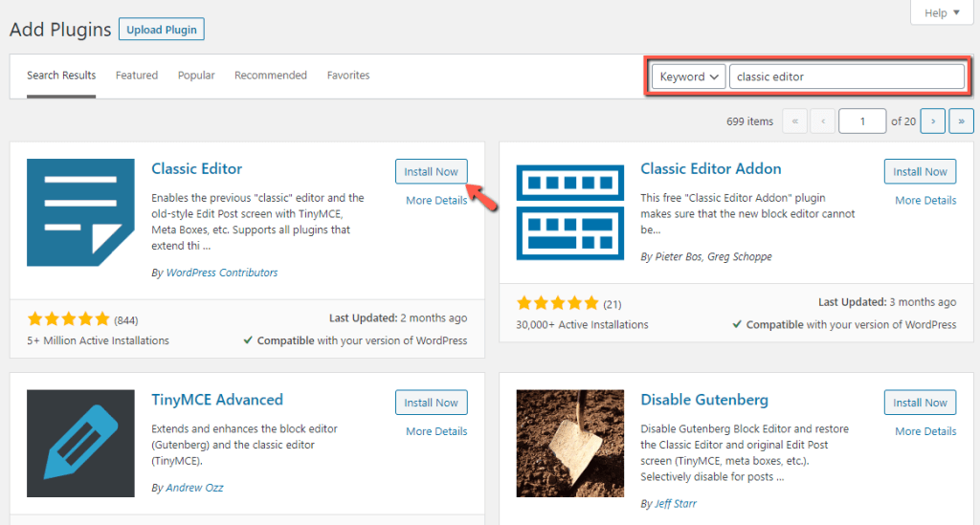
Task: Click the Classic Editor plugin icon
Action: click(80, 212)
